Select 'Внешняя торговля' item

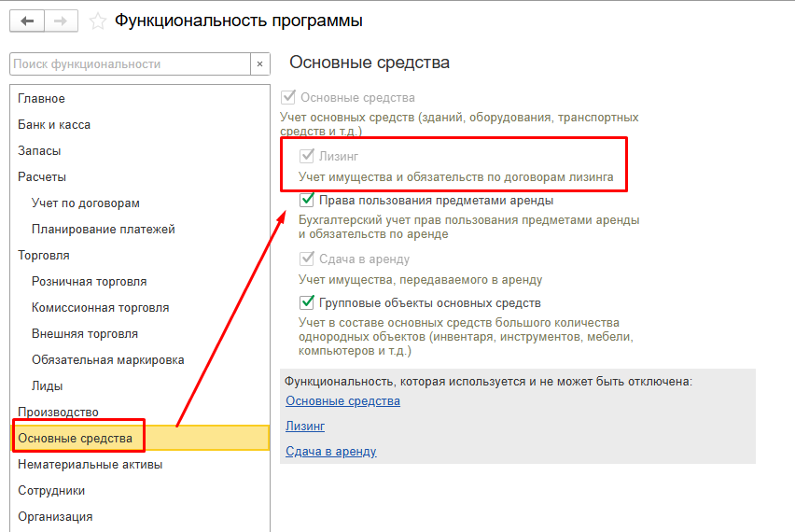[140, 334]
